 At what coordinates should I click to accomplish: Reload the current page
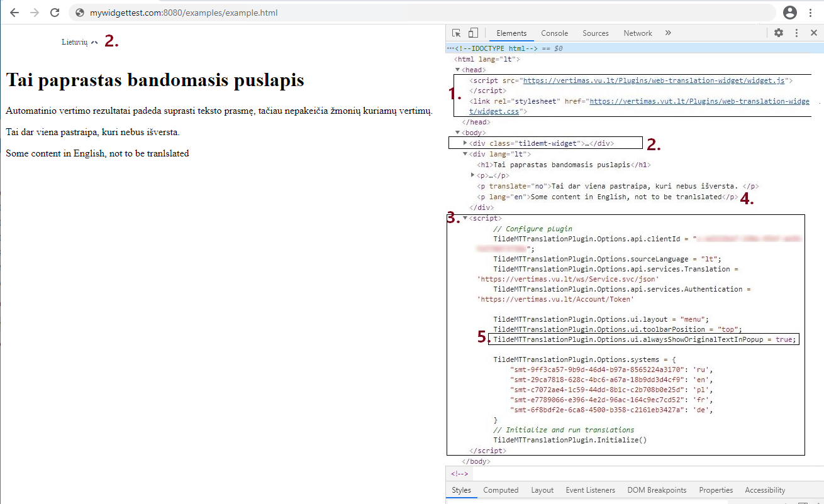point(55,13)
